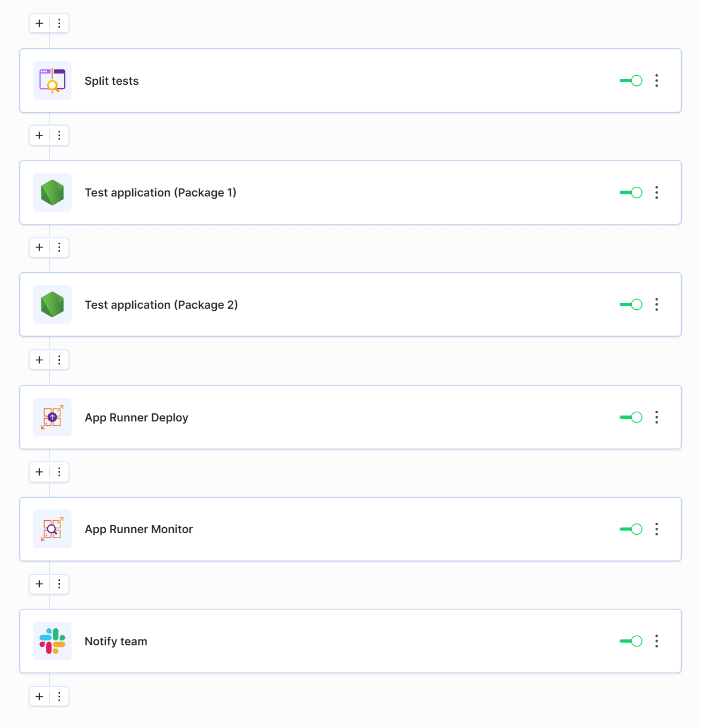701x728 pixels.
Task: Click the Slack icon on Notify team
Action: (52, 640)
